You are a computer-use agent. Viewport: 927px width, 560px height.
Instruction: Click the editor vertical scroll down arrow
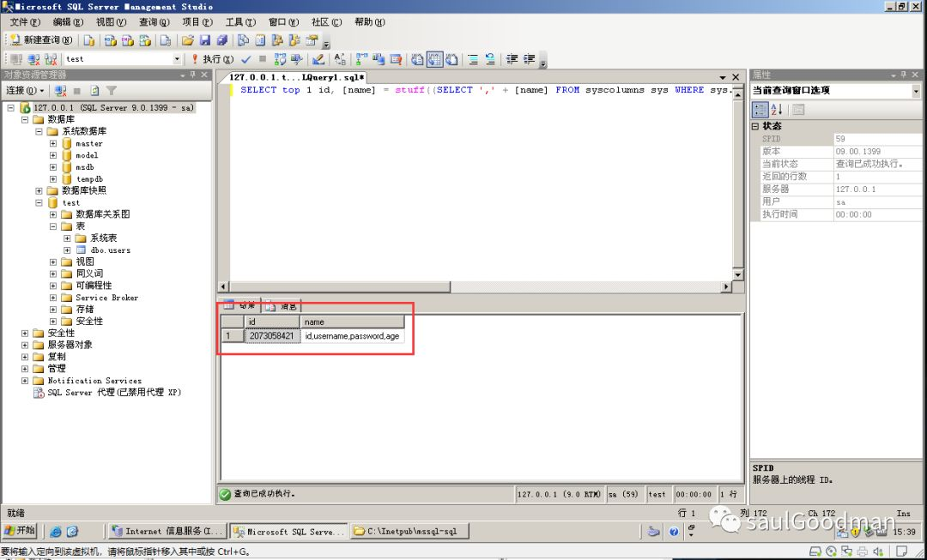click(x=738, y=275)
